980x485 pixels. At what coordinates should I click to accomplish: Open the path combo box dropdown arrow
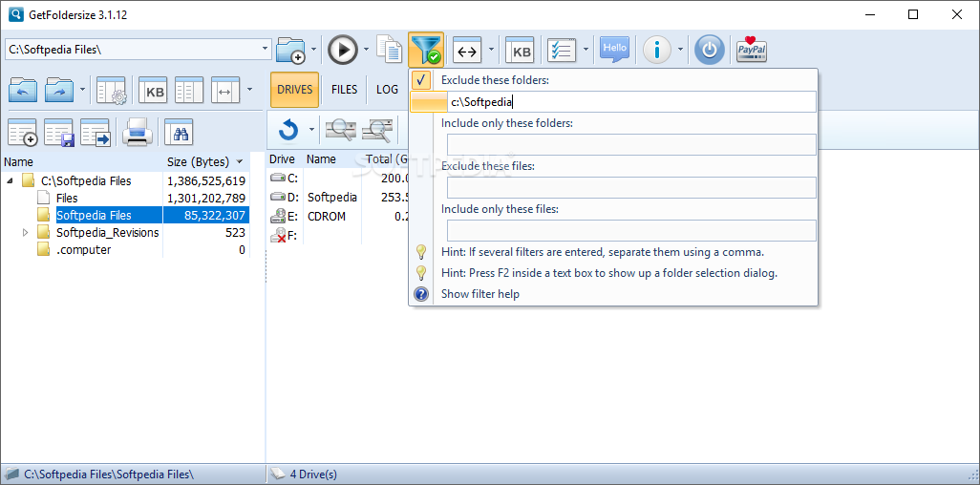tap(266, 49)
